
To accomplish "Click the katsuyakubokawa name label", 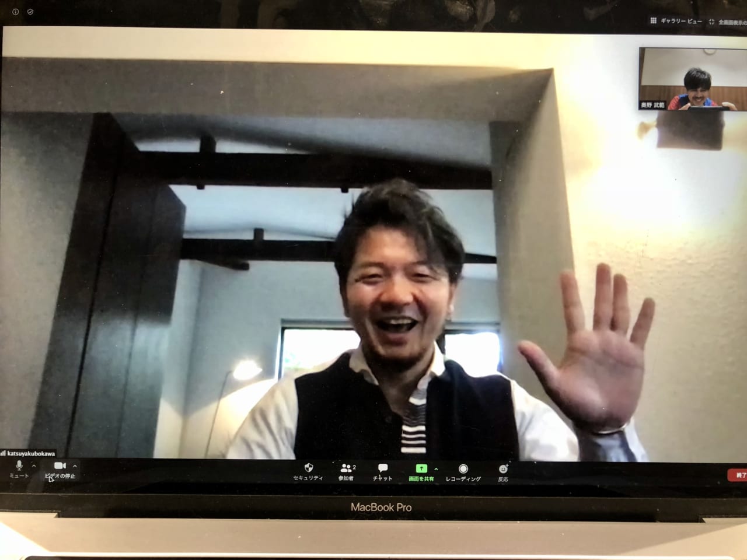I will (x=30, y=453).
